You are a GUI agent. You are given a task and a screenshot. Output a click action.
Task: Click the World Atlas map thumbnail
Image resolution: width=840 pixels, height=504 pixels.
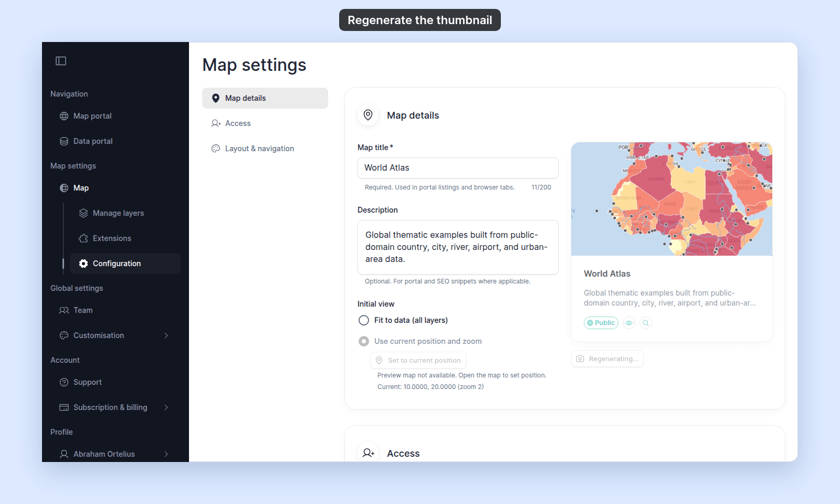[x=671, y=199]
